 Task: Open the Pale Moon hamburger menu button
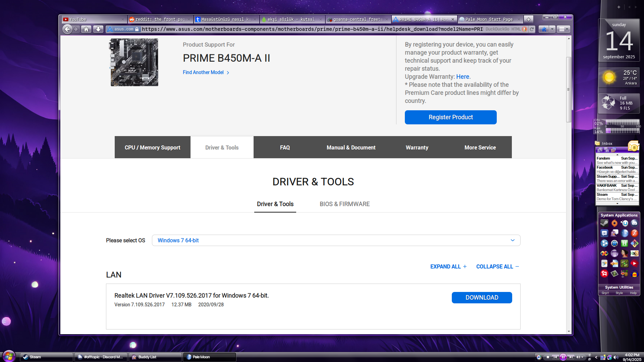click(563, 29)
